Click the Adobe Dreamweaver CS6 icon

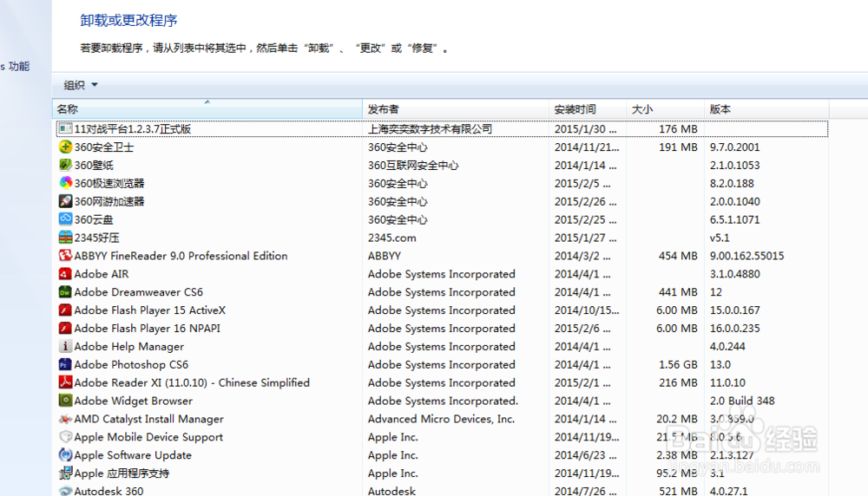coord(65,292)
